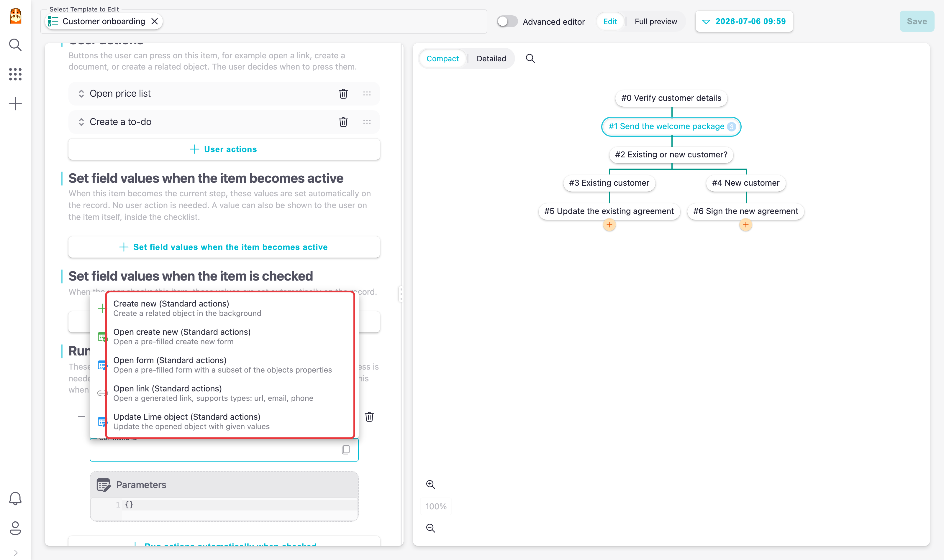Switch to Full preview mode
This screenshot has height=560, width=944.
click(x=655, y=22)
